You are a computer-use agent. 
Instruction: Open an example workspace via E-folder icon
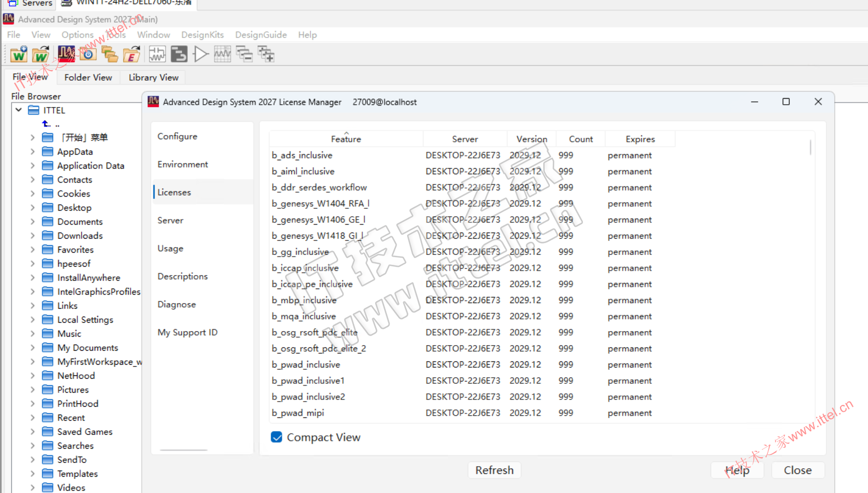[132, 54]
